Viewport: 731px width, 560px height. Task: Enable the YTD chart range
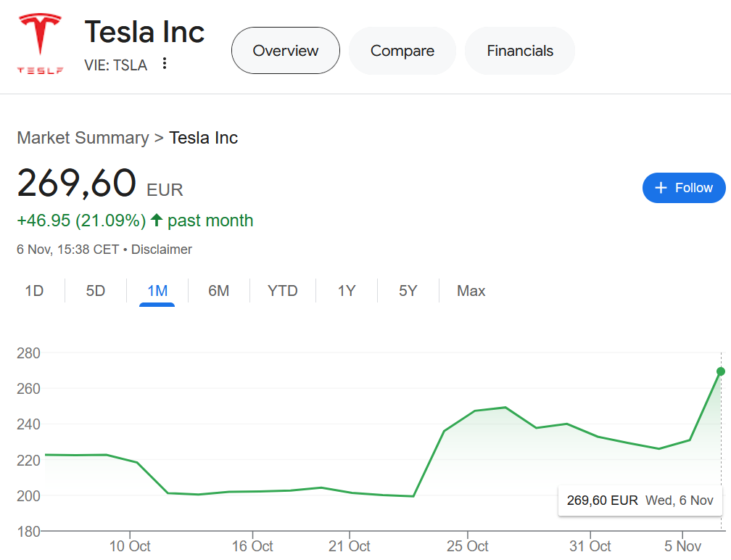(281, 290)
